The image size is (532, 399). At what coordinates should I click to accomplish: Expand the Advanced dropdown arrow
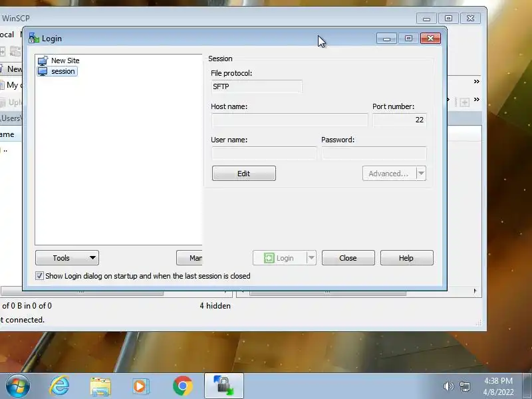421,174
